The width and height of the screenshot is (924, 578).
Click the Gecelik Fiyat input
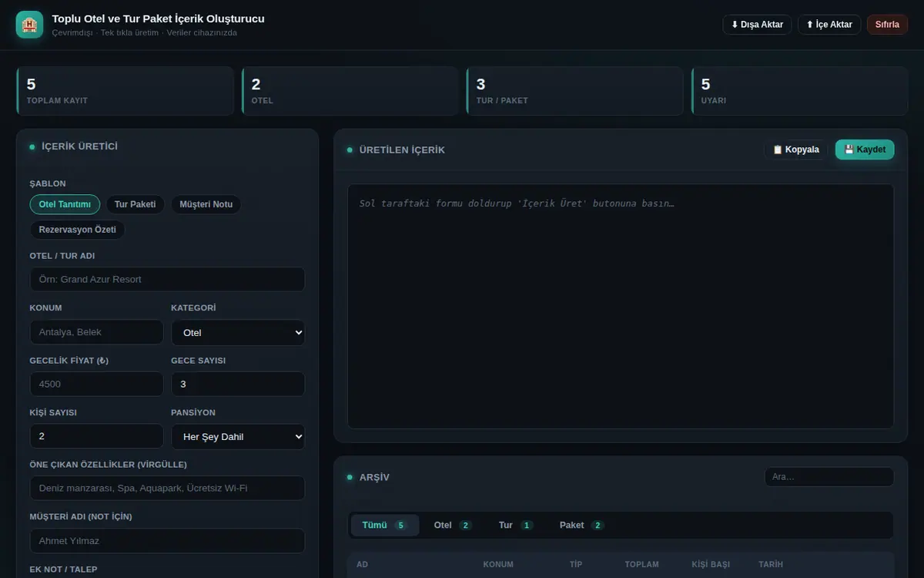click(x=96, y=384)
